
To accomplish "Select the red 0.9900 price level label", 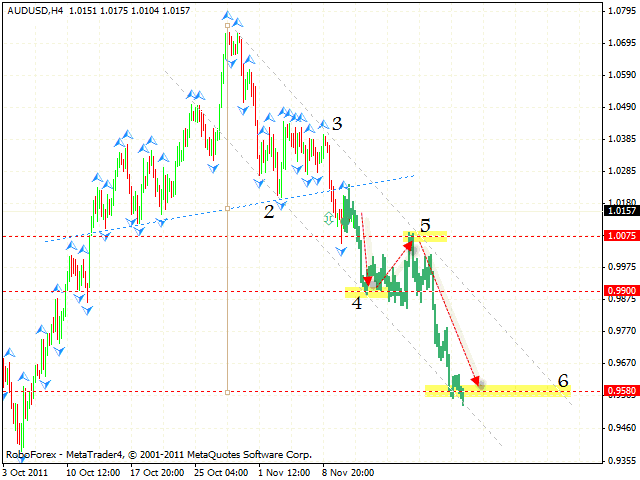I will (x=621, y=291).
